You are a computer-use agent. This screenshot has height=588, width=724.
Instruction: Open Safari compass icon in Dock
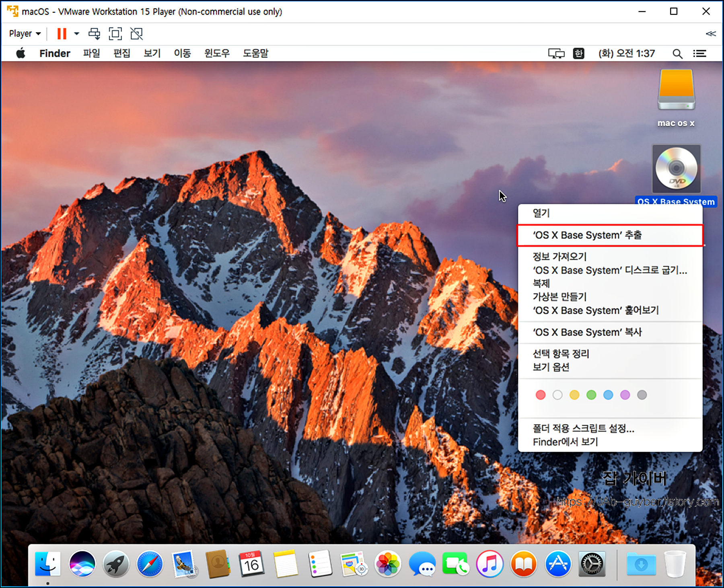[150, 564]
